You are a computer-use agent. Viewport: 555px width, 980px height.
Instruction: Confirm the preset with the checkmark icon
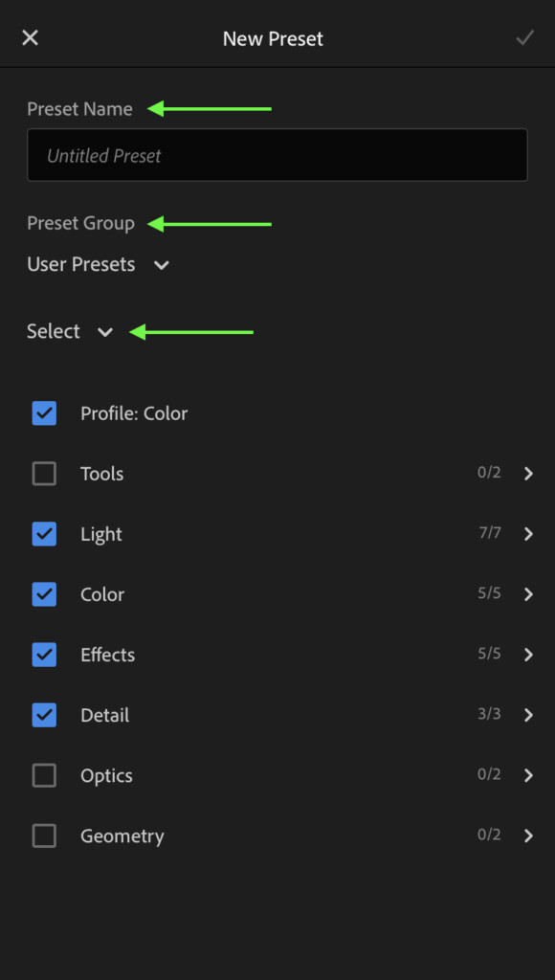click(524, 38)
